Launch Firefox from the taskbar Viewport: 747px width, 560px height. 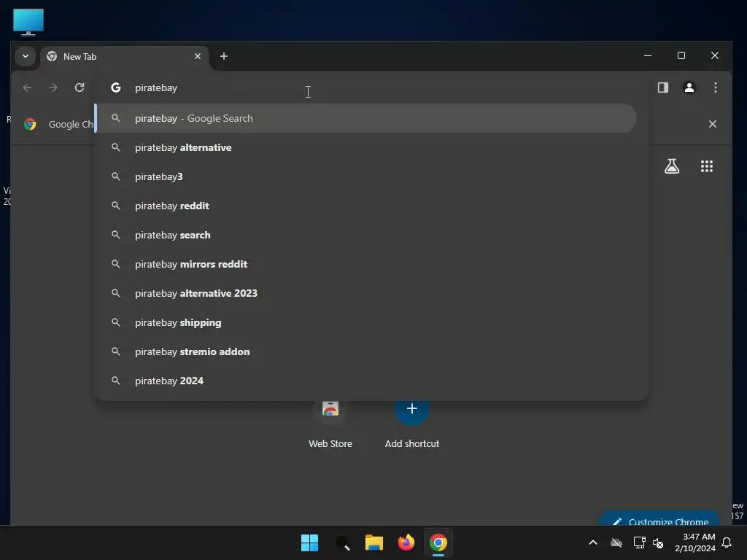[x=406, y=542]
